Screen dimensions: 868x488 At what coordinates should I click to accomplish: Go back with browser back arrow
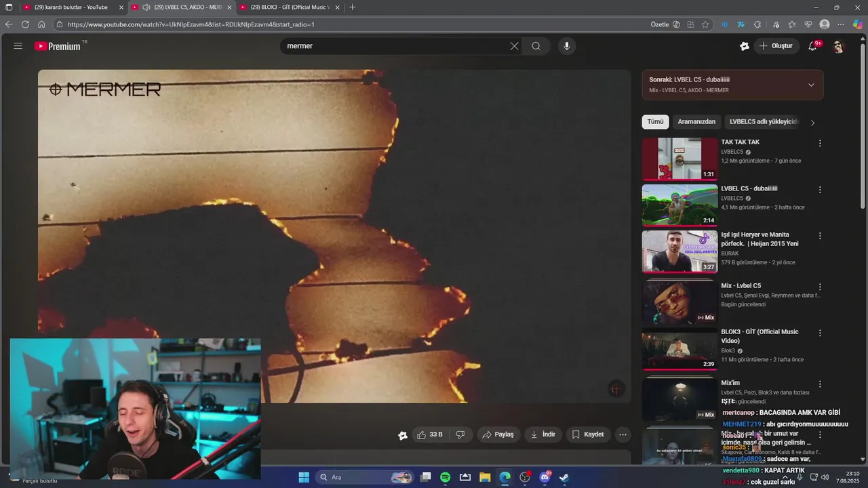click(9, 24)
